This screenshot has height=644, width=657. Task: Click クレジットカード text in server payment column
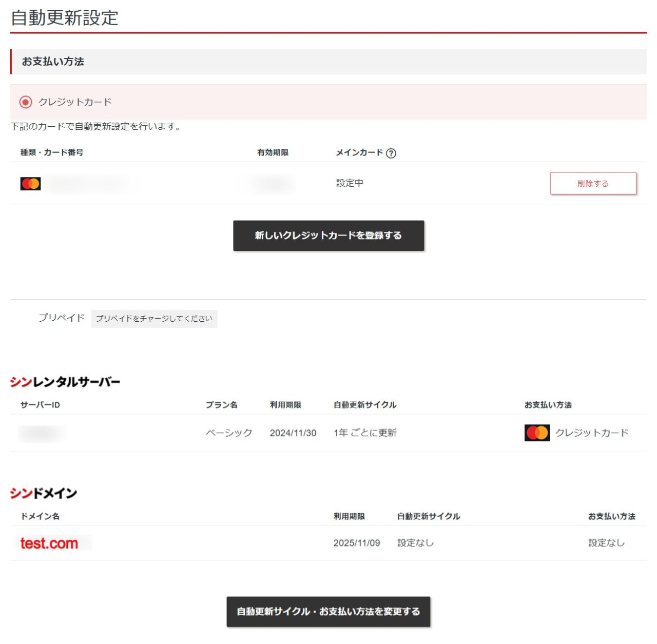[x=592, y=433]
